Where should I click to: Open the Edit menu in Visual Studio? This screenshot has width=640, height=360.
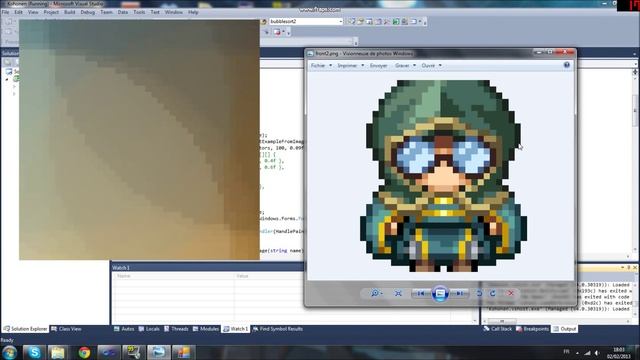(x=18, y=12)
